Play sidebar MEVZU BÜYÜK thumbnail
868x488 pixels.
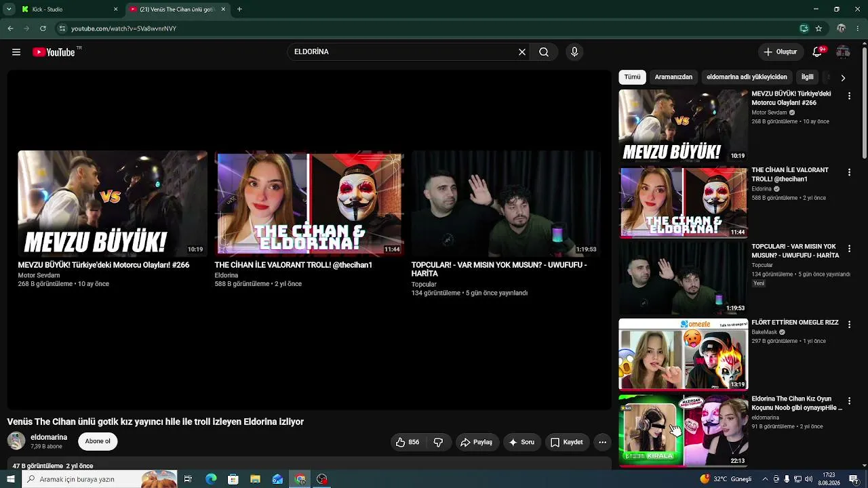pyautogui.click(x=683, y=125)
